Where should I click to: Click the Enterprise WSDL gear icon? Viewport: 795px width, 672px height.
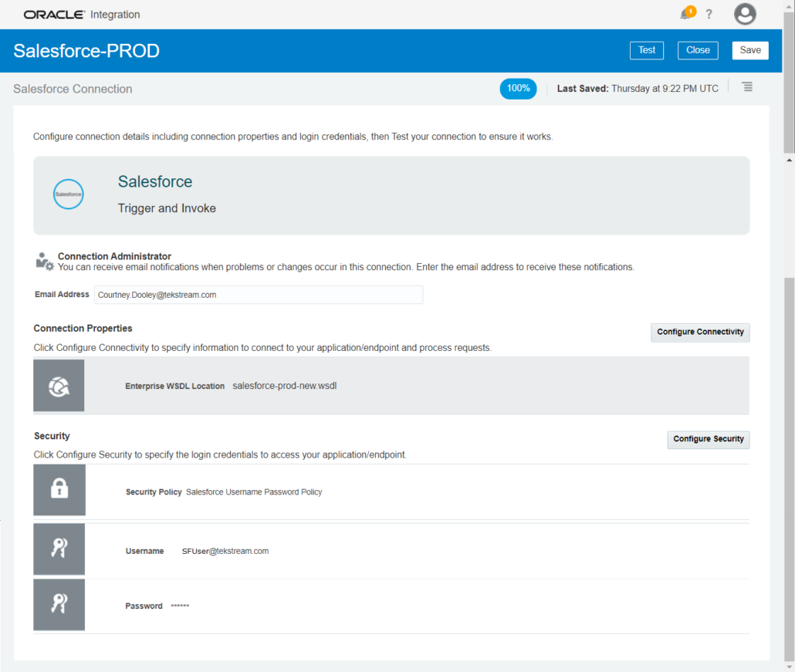click(x=59, y=385)
